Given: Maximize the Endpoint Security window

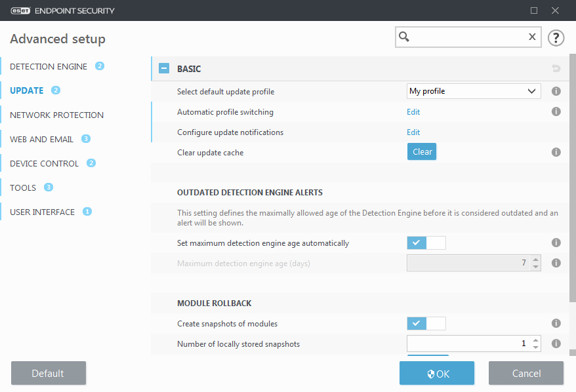Looking at the screenshot, I should [534, 10].
